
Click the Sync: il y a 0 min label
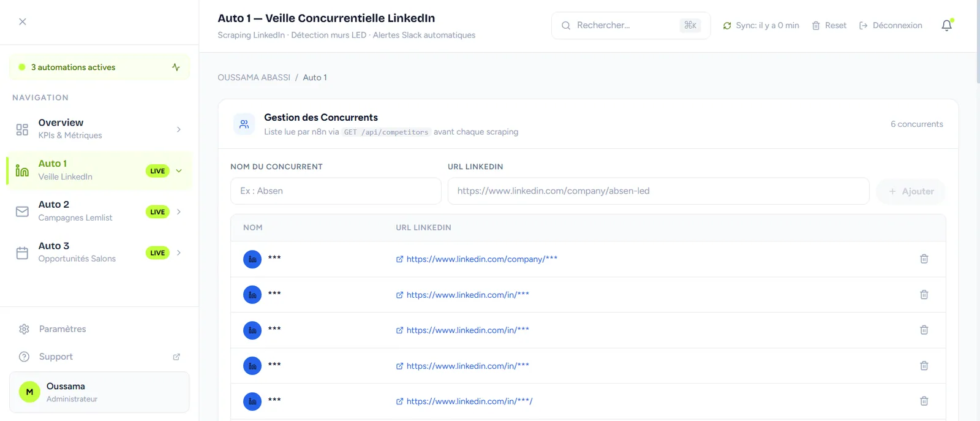[x=767, y=26]
